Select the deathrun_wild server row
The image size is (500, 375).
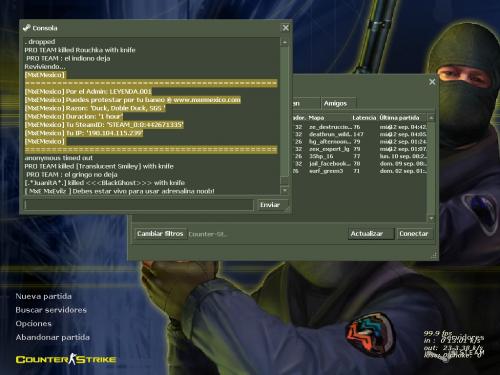click(x=359, y=134)
